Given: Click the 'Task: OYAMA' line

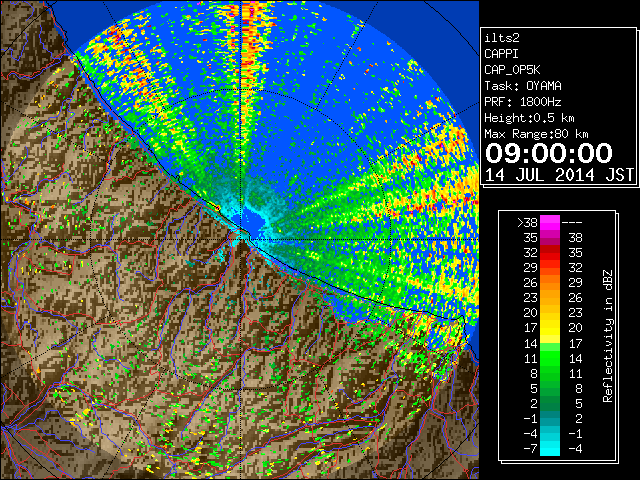Looking at the screenshot, I should [523, 86].
